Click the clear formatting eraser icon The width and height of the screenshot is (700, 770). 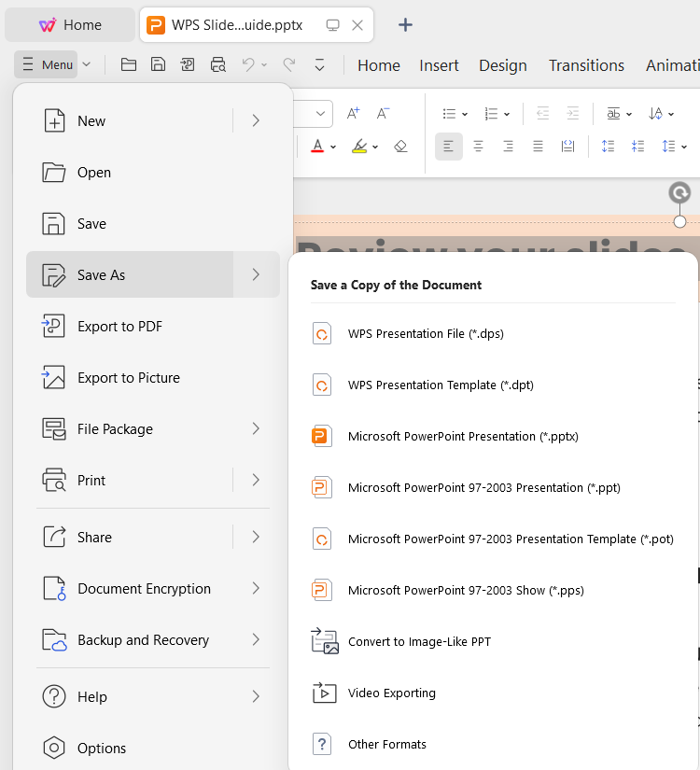click(400, 146)
